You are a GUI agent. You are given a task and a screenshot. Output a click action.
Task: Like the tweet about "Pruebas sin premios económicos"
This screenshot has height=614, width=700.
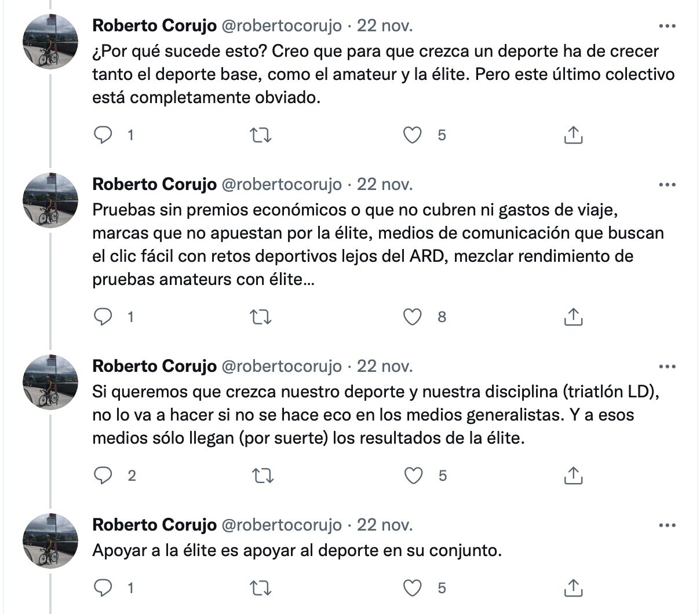pyautogui.click(x=413, y=317)
